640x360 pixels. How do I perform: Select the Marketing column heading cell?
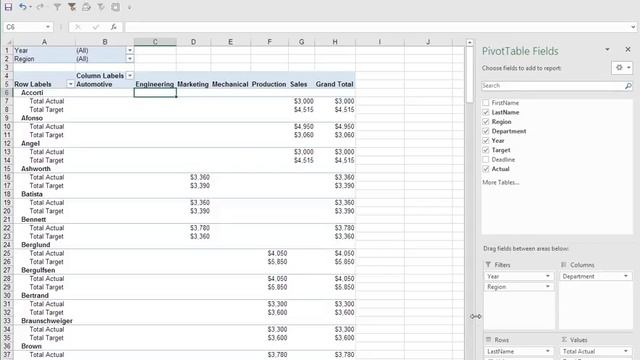193,84
